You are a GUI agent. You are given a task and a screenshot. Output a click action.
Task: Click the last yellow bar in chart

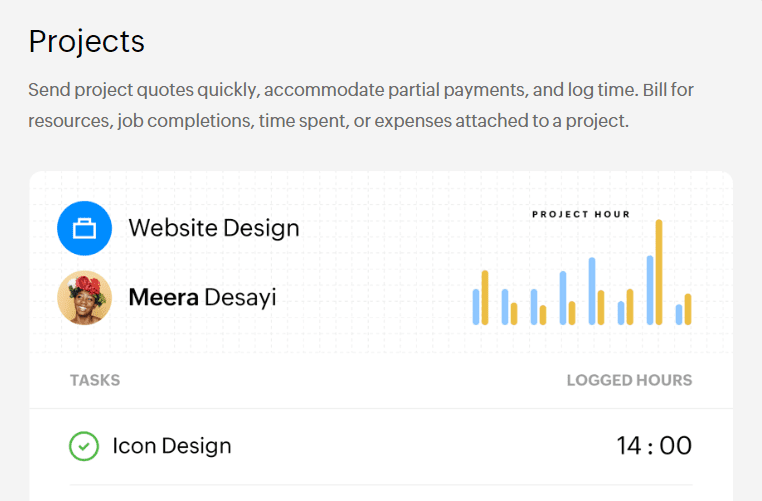pos(688,309)
